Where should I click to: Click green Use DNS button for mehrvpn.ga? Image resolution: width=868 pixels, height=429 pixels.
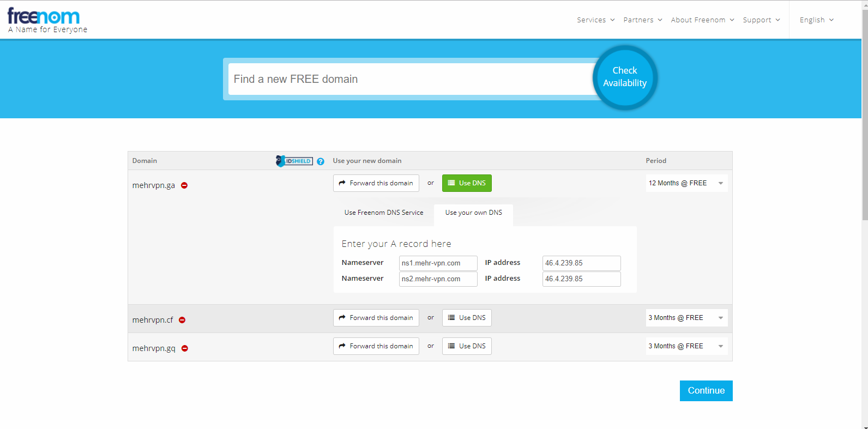pos(467,183)
